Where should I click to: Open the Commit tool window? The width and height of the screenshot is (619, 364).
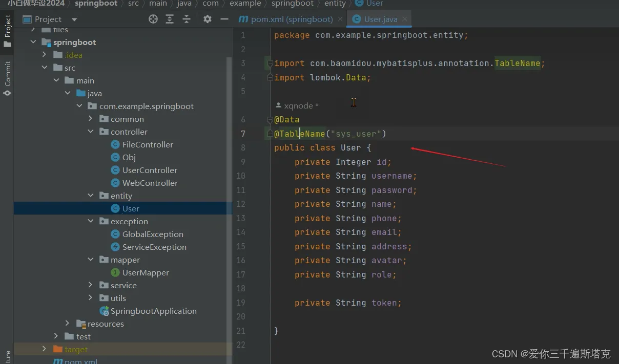pos(7,78)
